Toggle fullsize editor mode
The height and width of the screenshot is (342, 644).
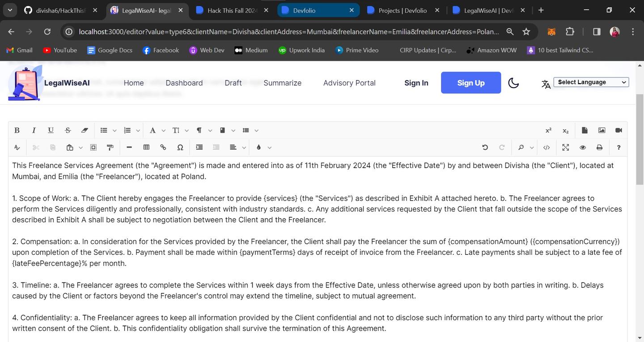click(565, 147)
